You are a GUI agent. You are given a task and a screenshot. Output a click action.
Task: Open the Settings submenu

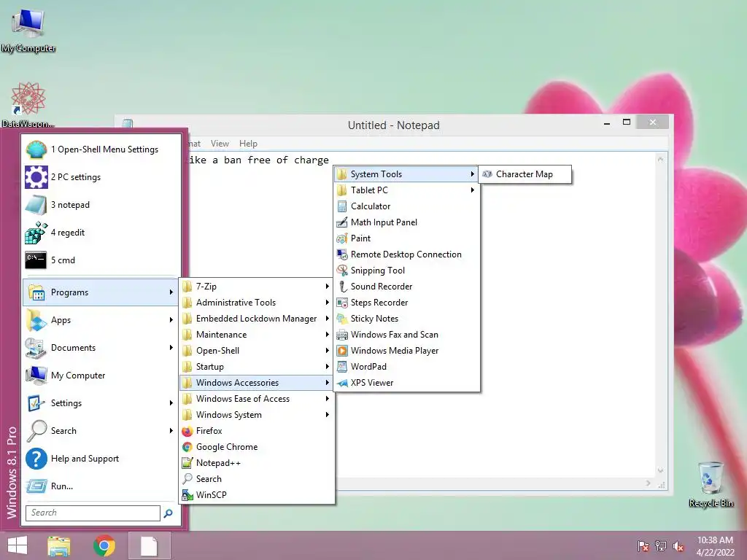[x=101, y=402]
